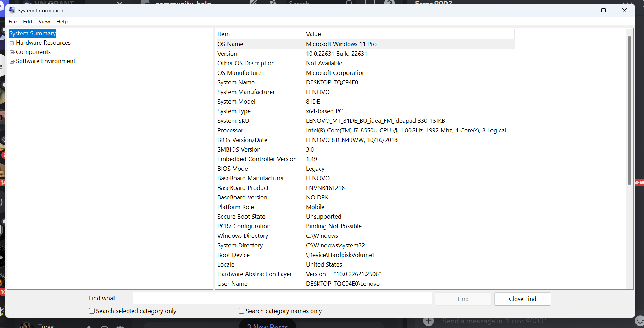This screenshot has width=644, height=328.
Task: Click the System SKU value
Action: click(376, 121)
